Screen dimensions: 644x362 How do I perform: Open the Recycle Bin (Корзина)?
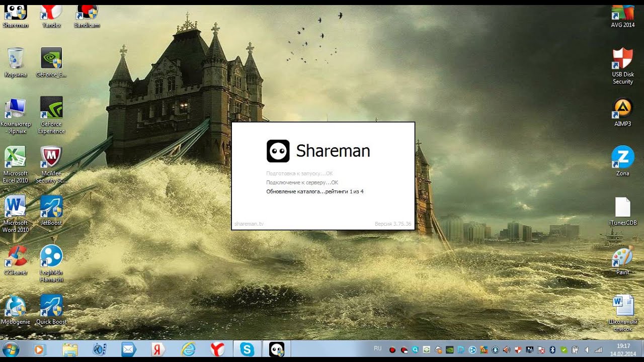click(16, 62)
